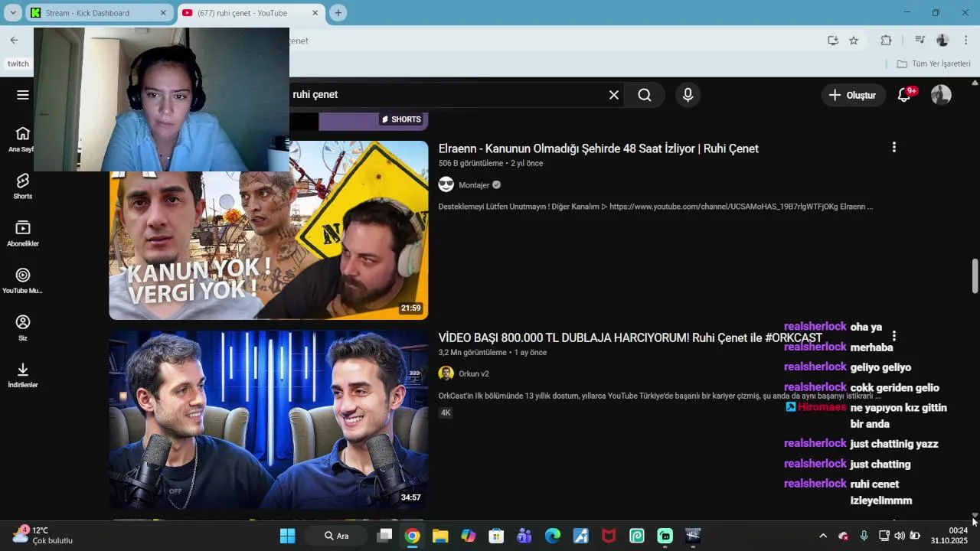Open the ORKCAST two-men video thumbnail
Image resolution: width=980 pixels, height=551 pixels.
coord(269,419)
